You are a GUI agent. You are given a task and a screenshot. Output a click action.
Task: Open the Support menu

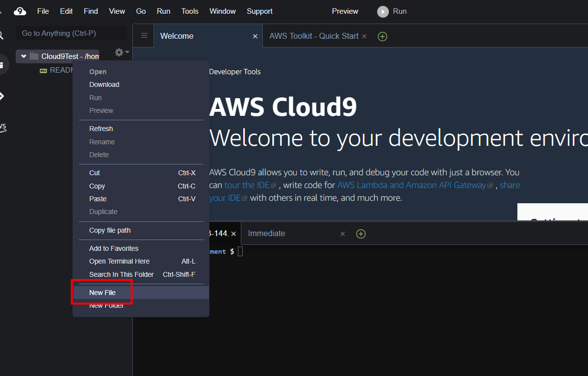pyautogui.click(x=259, y=11)
